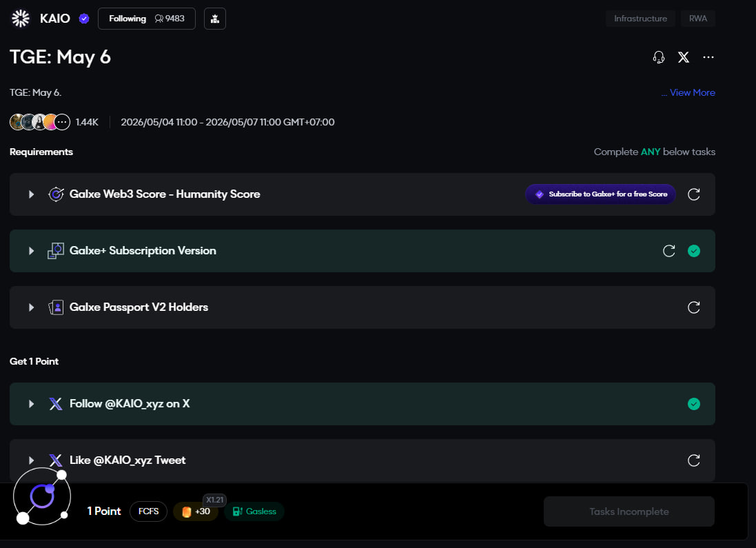Image resolution: width=756 pixels, height=548 pixels.
Task: Click the Gasless badge
Action: point(254,511)
